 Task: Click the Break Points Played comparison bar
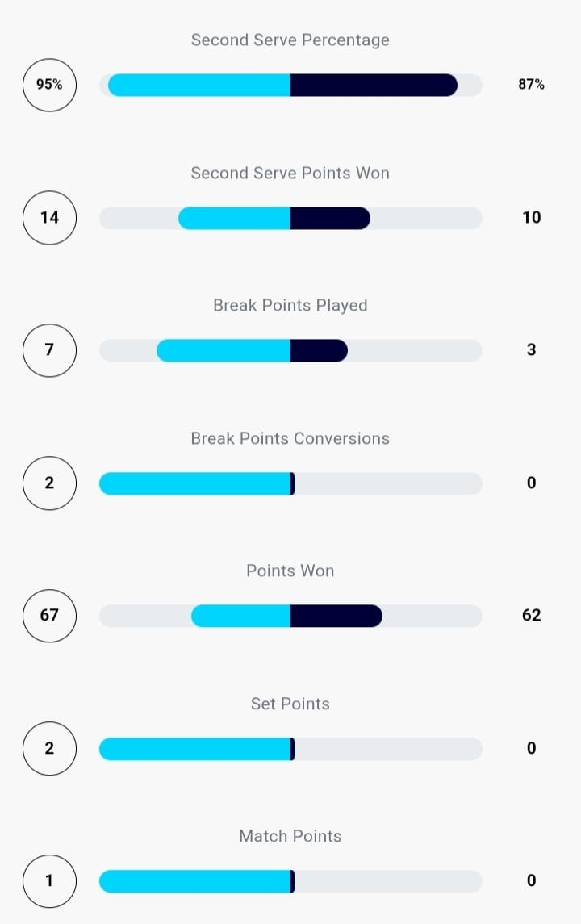(x=290, y=350)
